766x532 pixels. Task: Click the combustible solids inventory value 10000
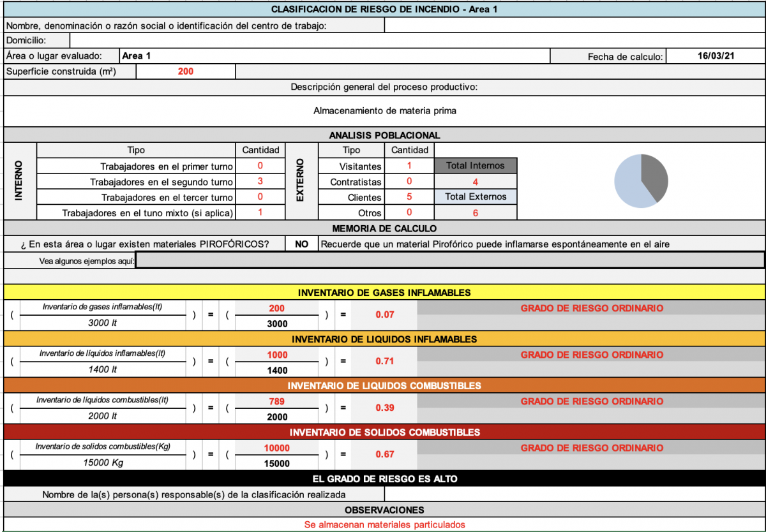click(x=276, y=448)
